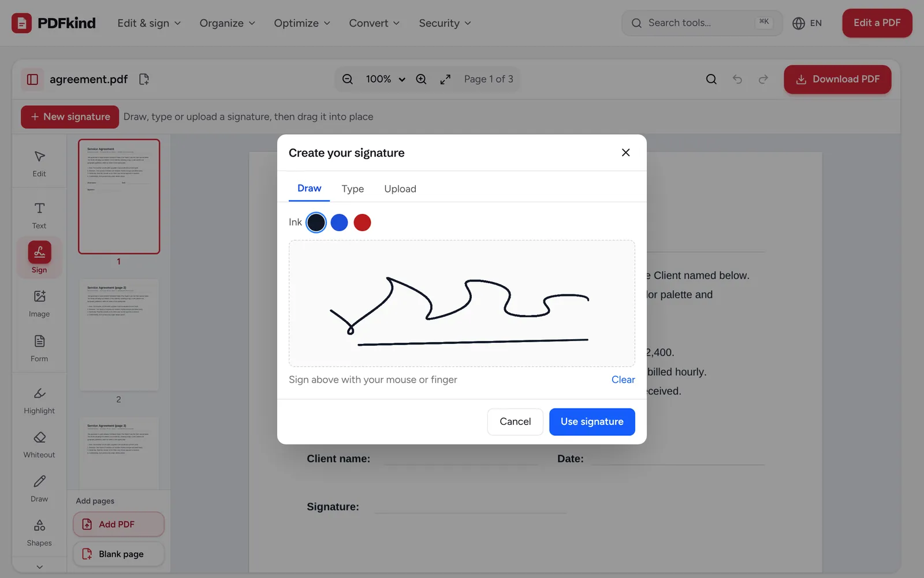
Task: Open the Form tool
Action: click(39, 349)
